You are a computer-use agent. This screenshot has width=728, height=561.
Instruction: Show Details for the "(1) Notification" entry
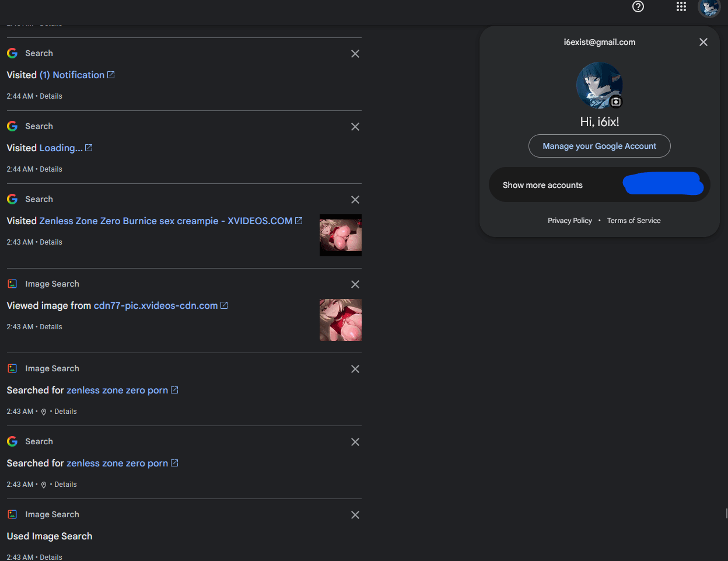(51, 96)
